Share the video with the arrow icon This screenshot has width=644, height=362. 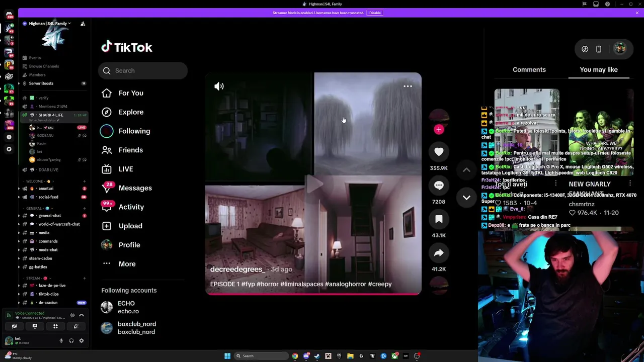point(439,253)
